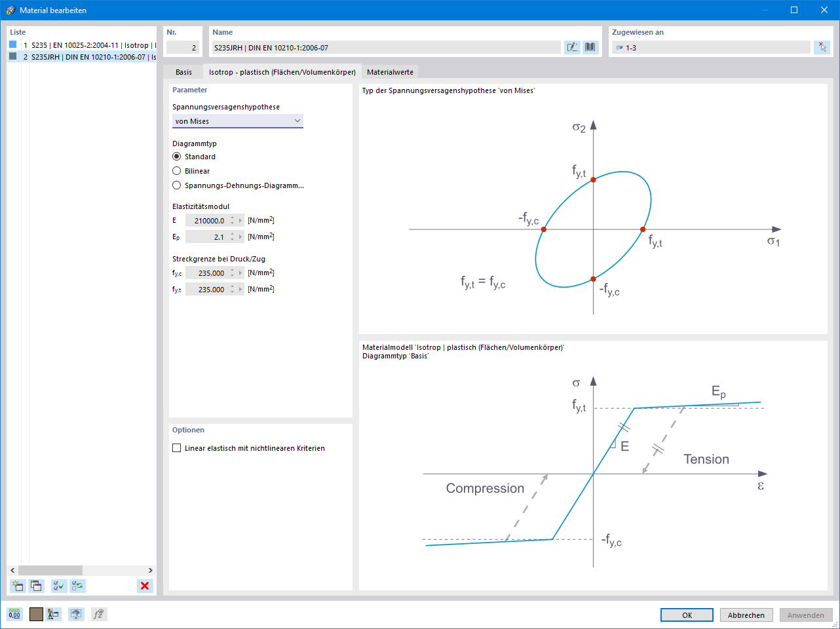This screenshot has width=840, height=629.
Task: Click the Zugewiesen an field showing 1-3
Action: pyautogui.click(x=711, y=47)
